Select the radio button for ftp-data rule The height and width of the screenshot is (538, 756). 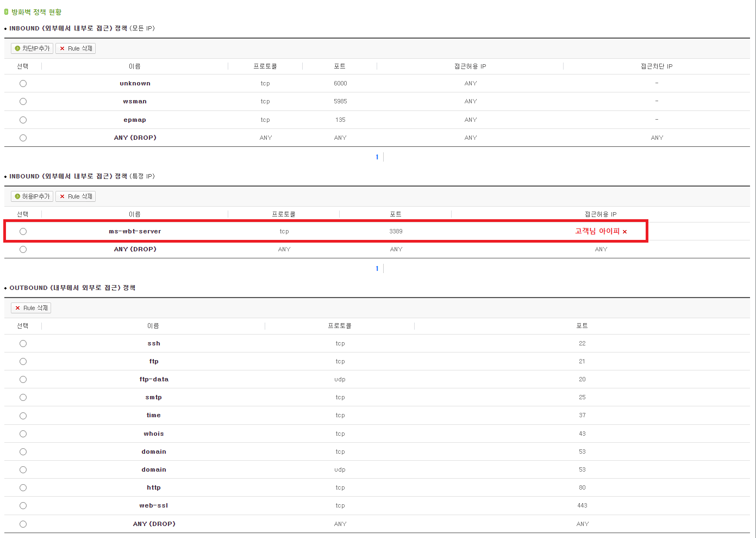pyautogui.click(x=23, y=379)
